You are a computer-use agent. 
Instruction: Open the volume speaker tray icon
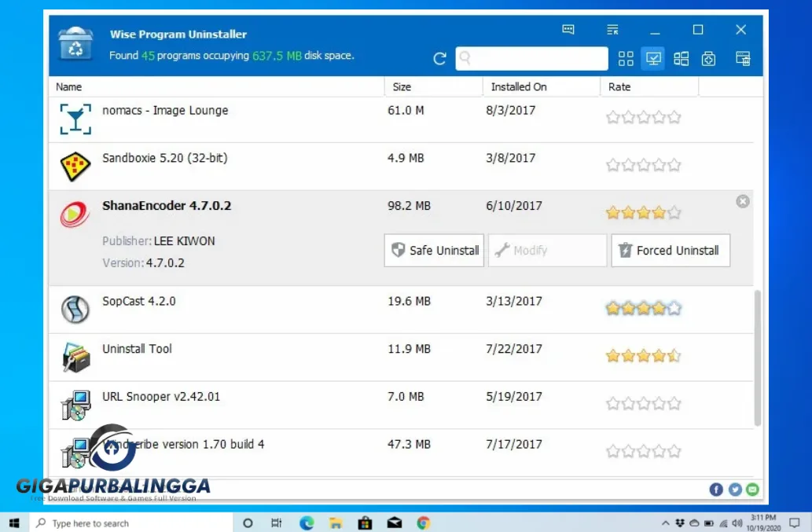coord(737,523)
